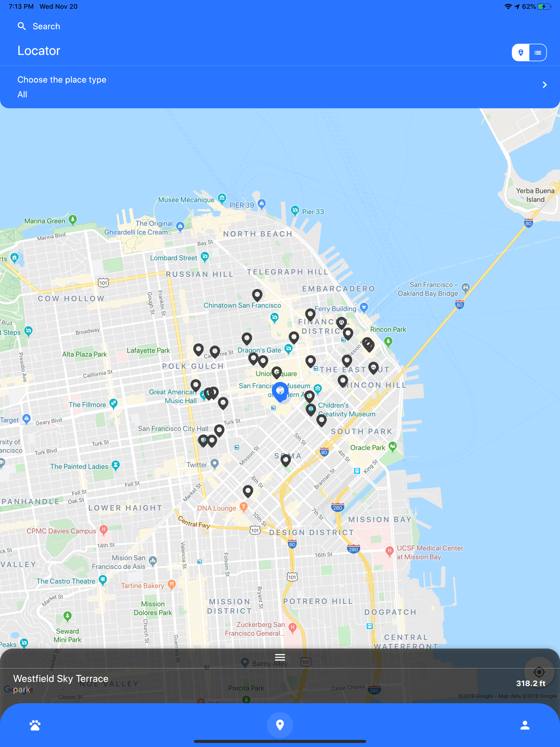The height and width of the screenshot is (747, 560).
Task: Tap the Zuckerberg San Francisco General marker
Action: (x=293, y=628)
